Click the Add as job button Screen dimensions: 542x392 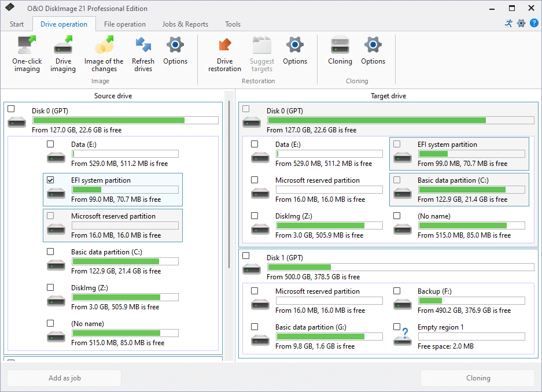[64, 378]
